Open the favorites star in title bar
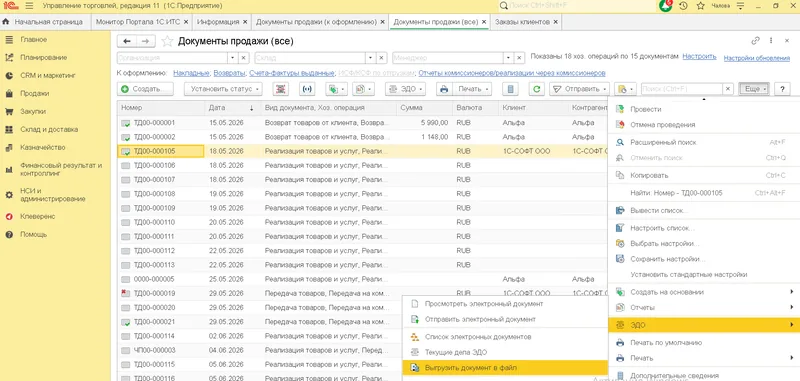Screen dimensions: 800x381 (x=701, y=6)
